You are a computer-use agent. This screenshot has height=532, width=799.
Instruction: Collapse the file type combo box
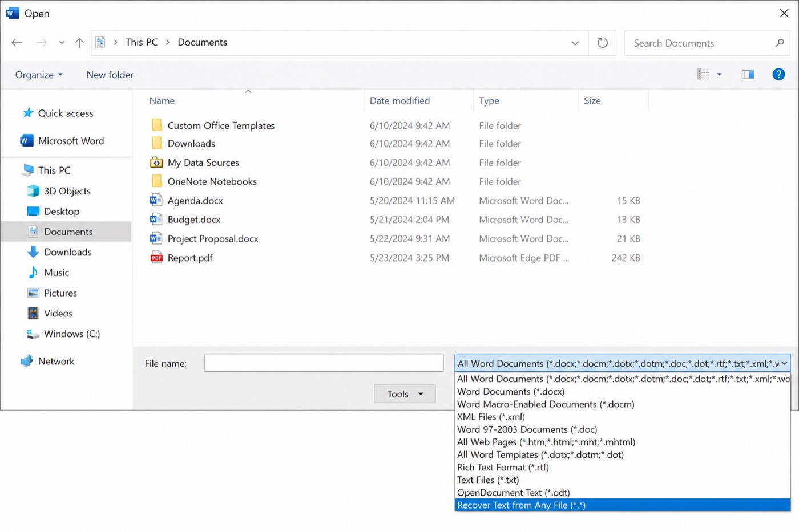pyautogui.click(x=785, y=363)
